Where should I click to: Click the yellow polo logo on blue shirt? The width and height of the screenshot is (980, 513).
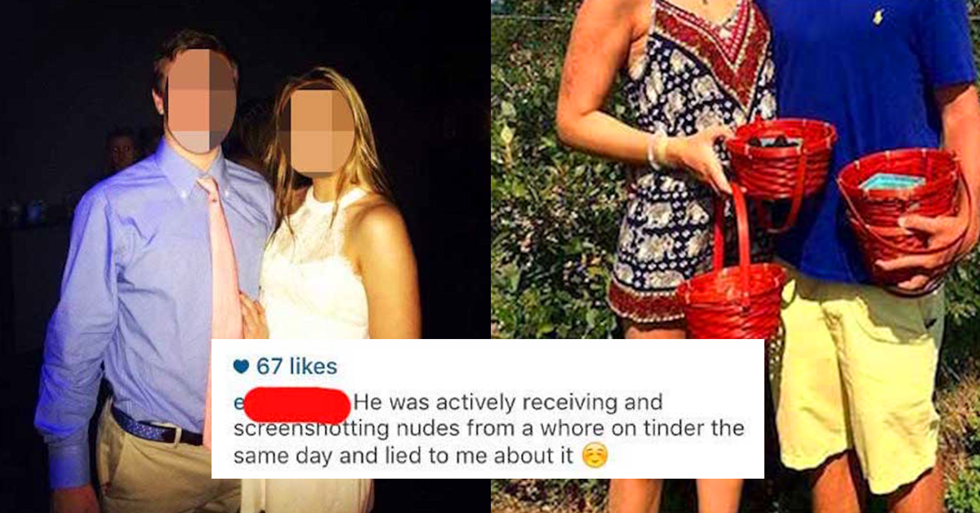coord(878,16)
